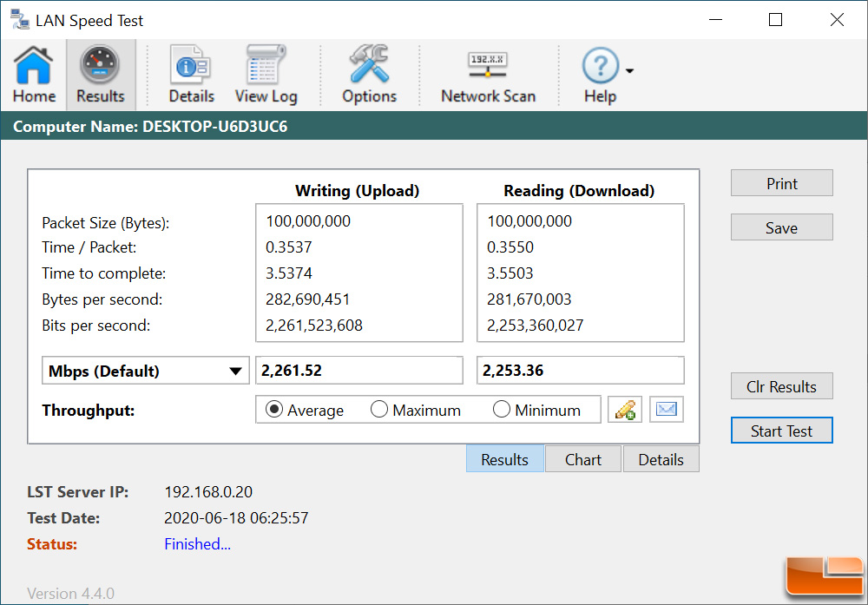Click LST Server IP 192.168.0.20
The width and height of the screenshot is (868, 605).
(x=208, y=491)
